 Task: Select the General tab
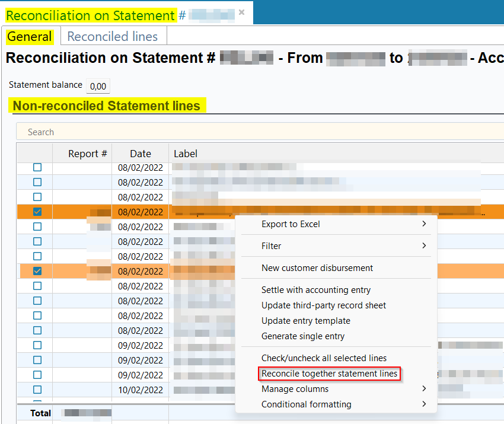click(30, 36)
